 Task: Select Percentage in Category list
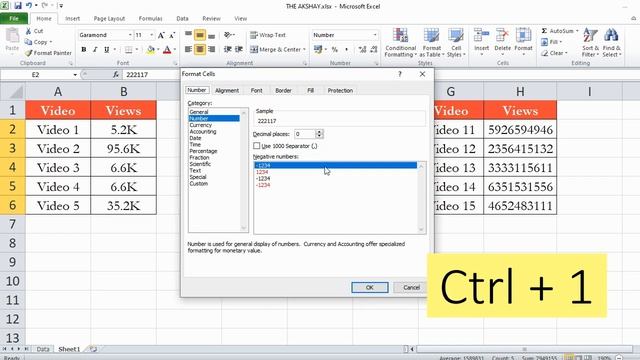203,151
